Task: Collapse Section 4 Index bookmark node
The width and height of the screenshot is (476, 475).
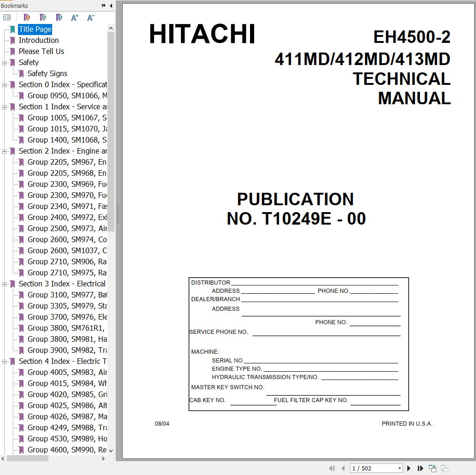Action: point(4,362)
